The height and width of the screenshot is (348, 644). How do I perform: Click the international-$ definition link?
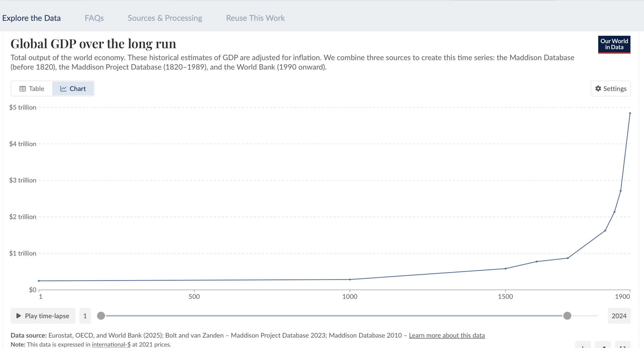(x=111, y=344)
